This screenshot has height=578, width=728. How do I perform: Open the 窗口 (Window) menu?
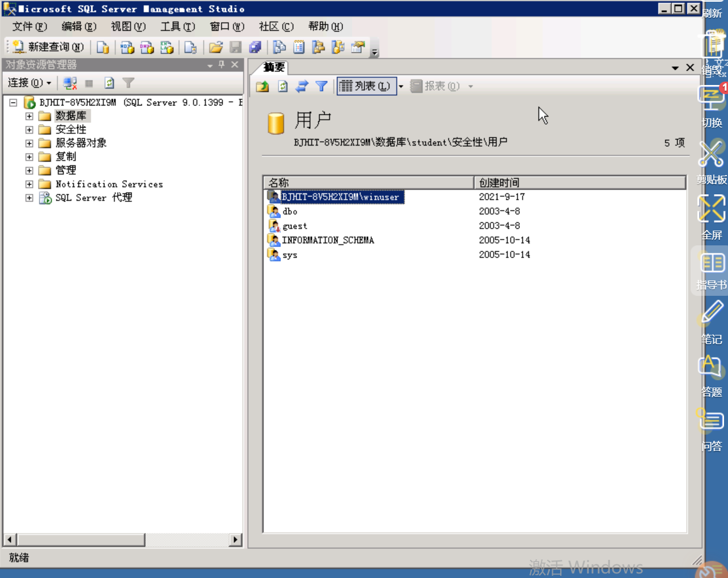pyautogui.click(x=227, y=27)
